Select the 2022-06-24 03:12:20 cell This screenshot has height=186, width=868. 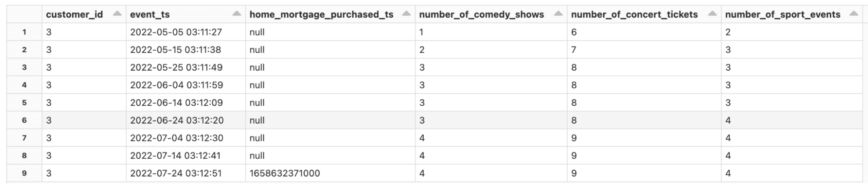176,120
